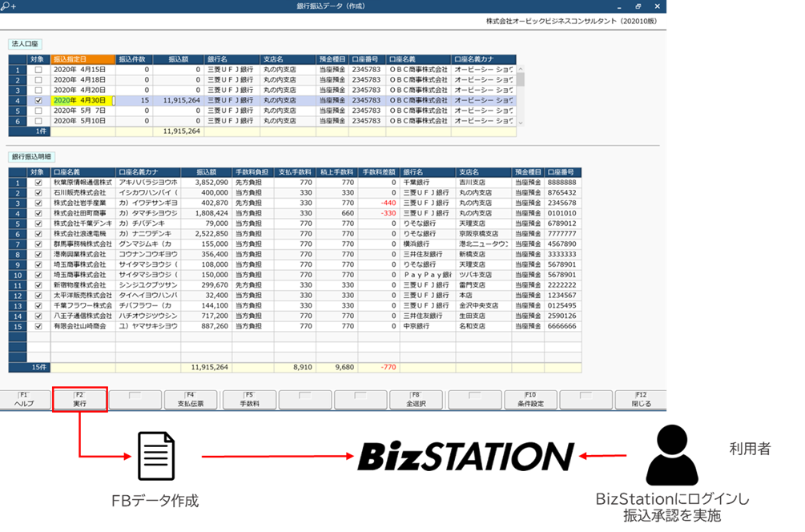Toggle checkbox for 2020年 4月20日 row
The width and height of the screenshot is (805, 532).
pos(38,91)
